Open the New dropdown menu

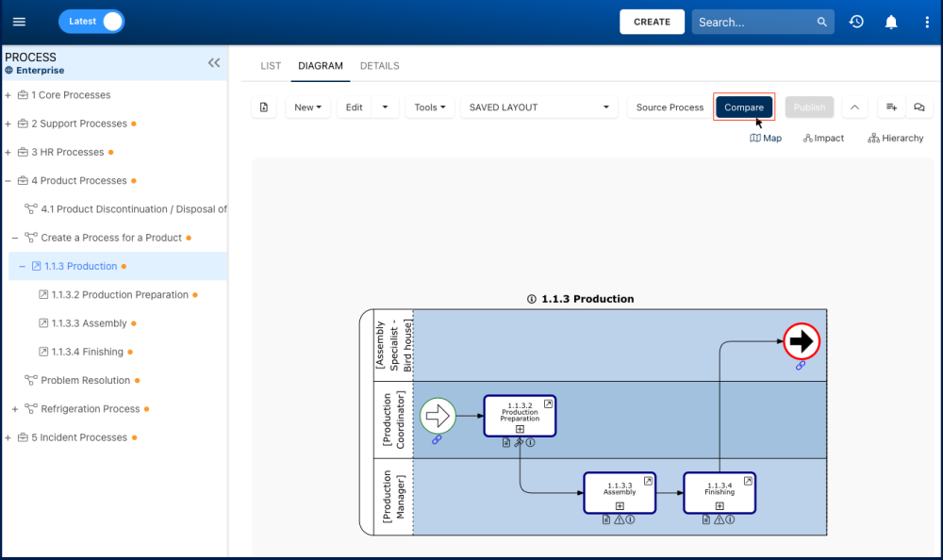tap(308, 107)
